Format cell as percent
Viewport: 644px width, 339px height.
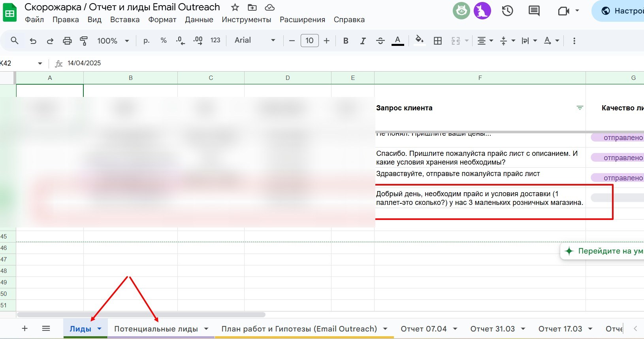pos(164,40)
